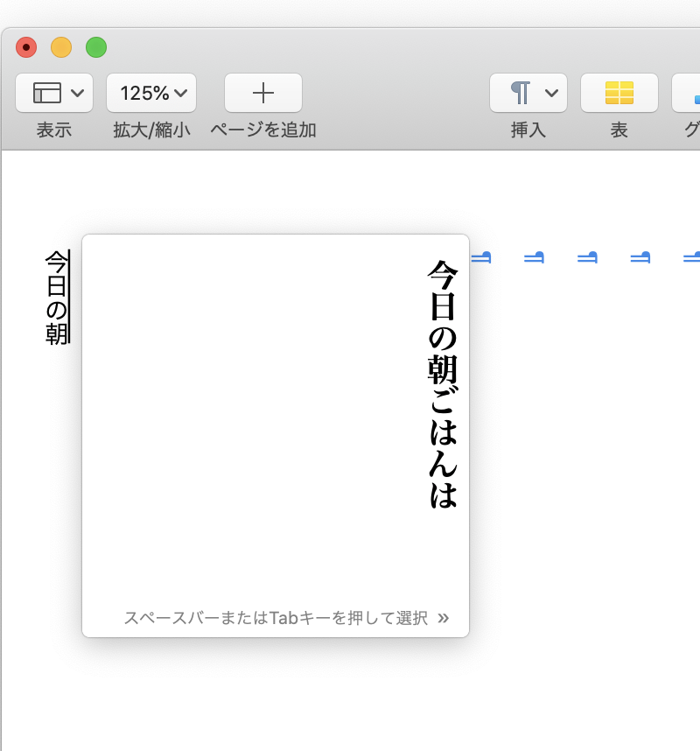700x751 pixels.
Task: Click the スペースバーまたはTabキー hint text
Action: tap(276, 618)
